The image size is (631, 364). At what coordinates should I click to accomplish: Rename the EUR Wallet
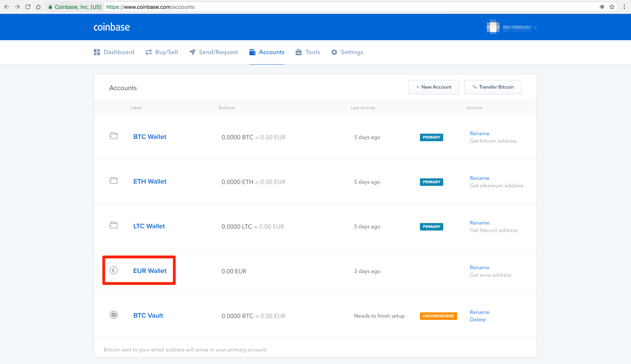coord(480,267)
